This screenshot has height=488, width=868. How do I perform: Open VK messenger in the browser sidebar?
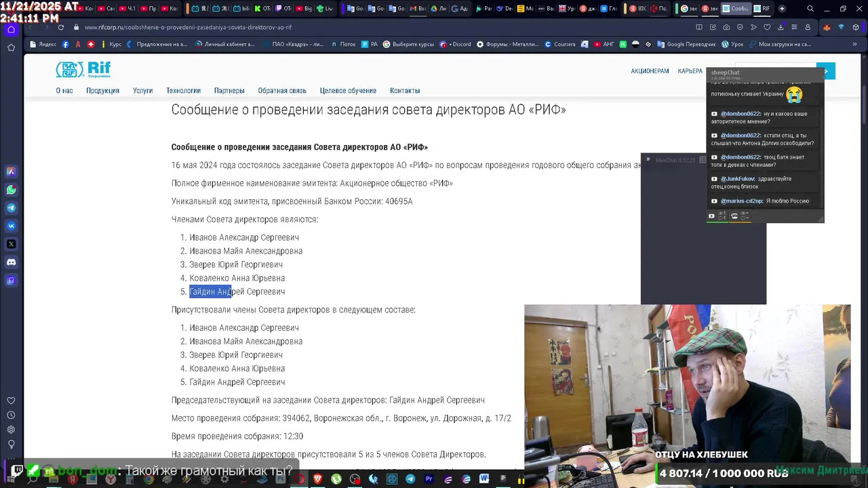[x=11, y=226]
